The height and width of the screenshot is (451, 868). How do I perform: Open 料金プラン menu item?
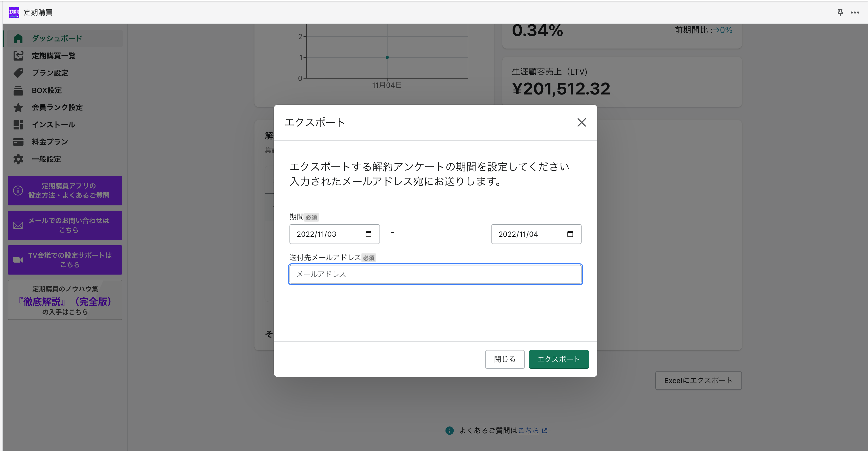[50, 142]
